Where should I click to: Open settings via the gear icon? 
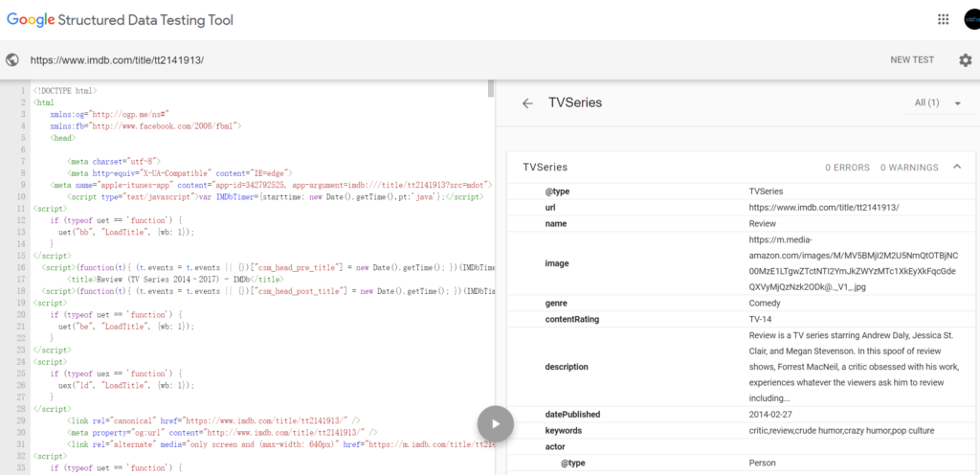(x=965, y=59)
